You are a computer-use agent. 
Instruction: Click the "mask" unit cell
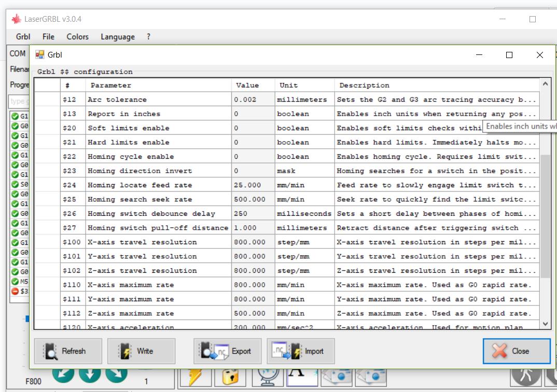click(304, 171)
